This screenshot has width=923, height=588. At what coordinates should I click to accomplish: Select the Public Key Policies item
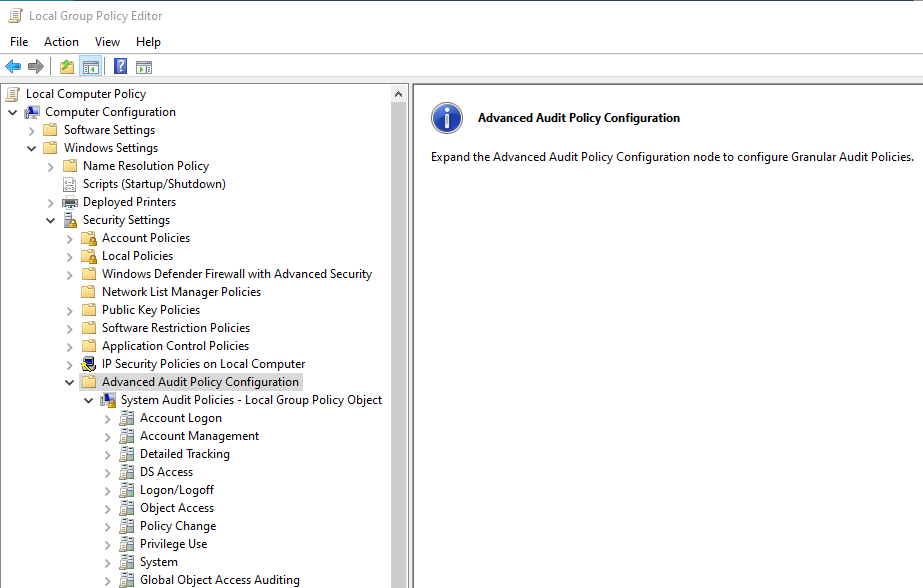click(151, 310)
